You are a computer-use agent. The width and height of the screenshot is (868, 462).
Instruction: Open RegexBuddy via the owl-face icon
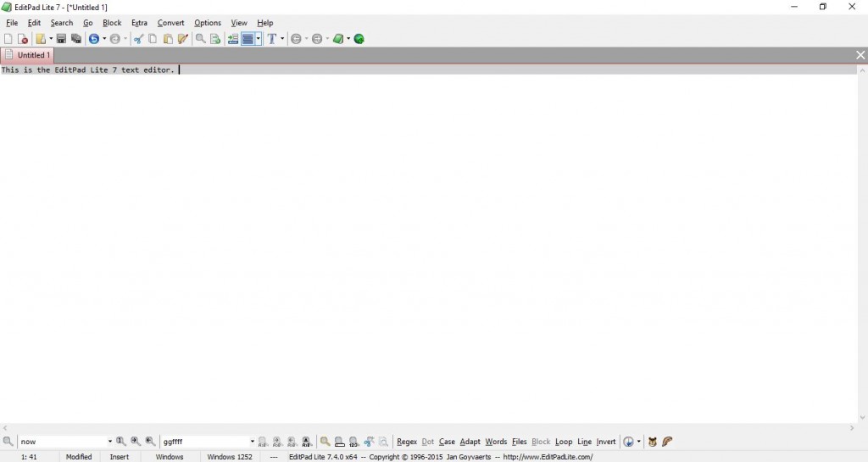tap(653, 442)
